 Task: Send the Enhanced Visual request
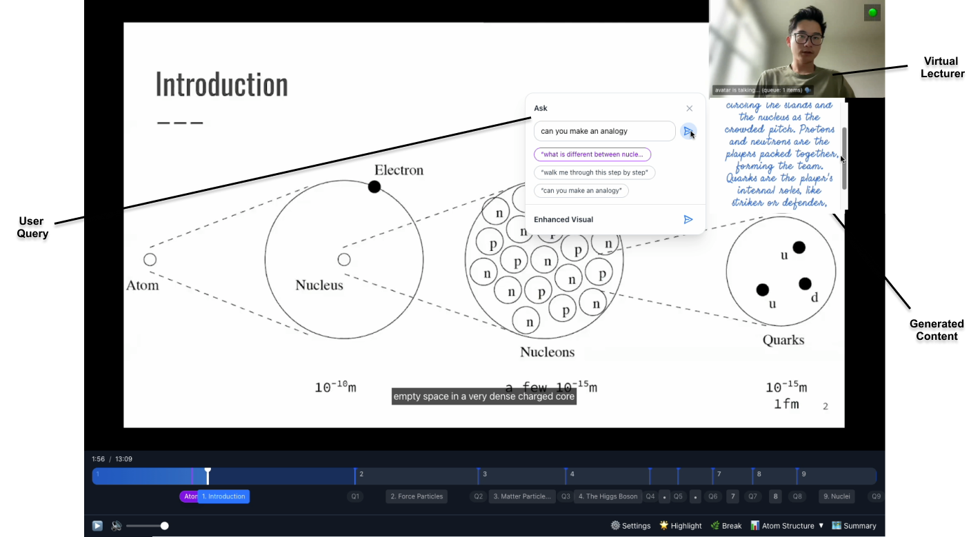[688, 219]
